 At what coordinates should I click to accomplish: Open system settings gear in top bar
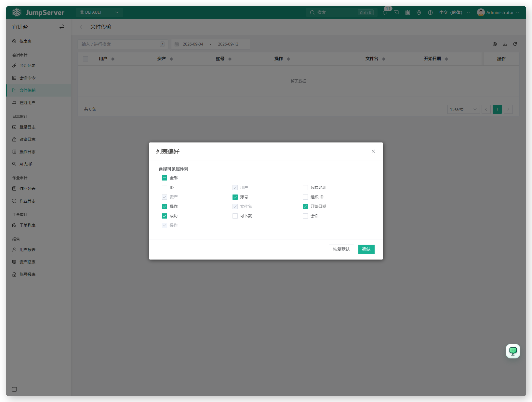419,12
